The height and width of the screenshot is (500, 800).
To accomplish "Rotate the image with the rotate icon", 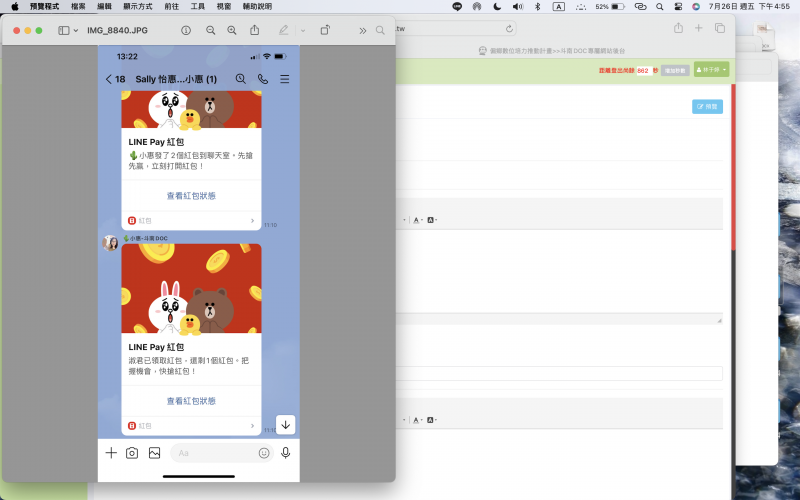I will (x=325, y=30).
